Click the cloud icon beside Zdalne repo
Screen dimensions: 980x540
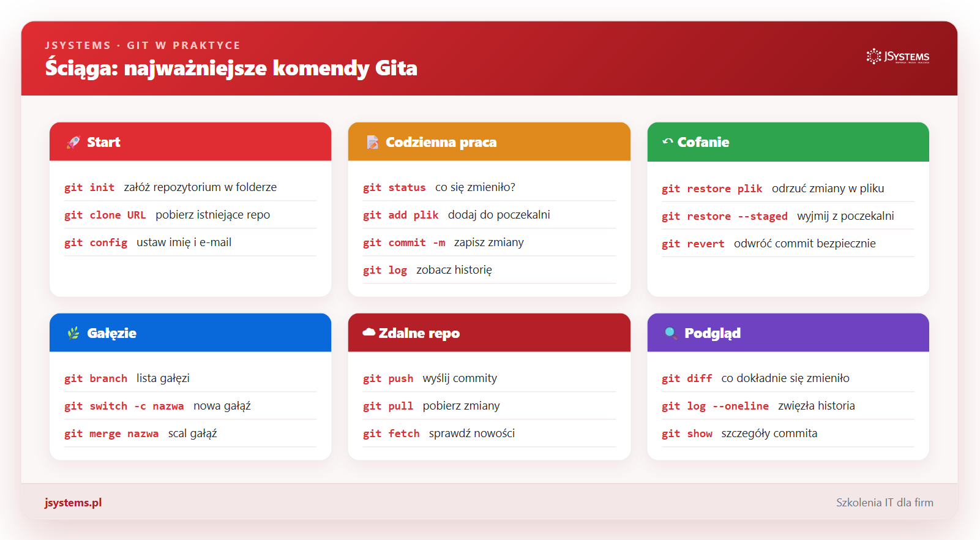(369, 332)
